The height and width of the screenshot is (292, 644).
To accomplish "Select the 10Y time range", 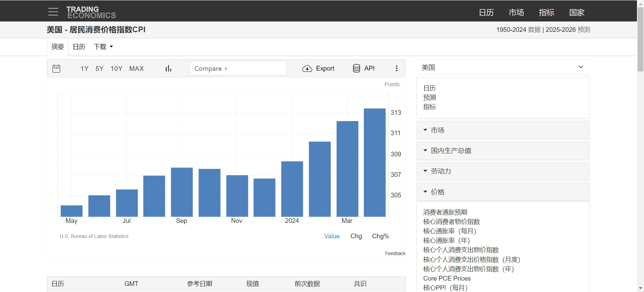I will click(116, 68).
